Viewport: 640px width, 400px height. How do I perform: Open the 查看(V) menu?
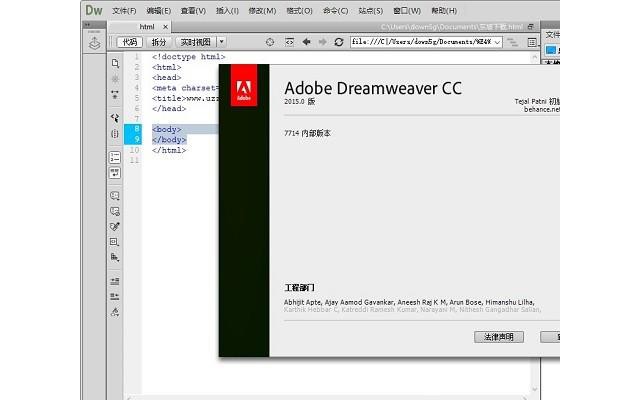click(193, 11)
